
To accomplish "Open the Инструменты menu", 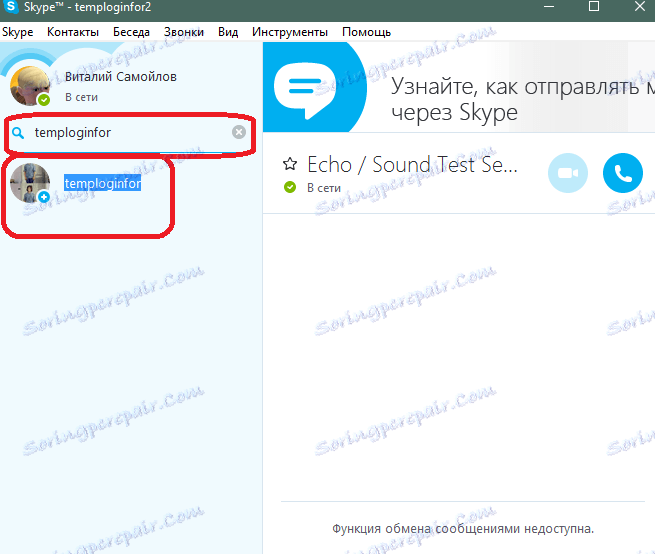I will [x=290, y=32].
